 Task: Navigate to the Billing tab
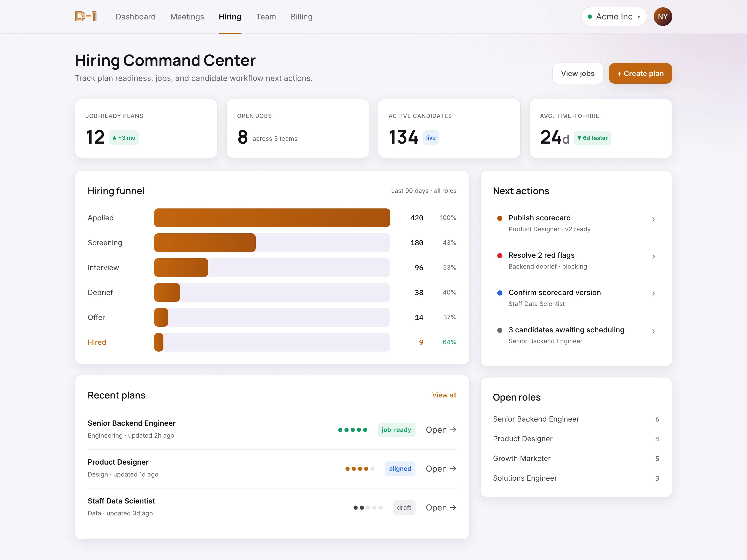[x=302, y=17]
